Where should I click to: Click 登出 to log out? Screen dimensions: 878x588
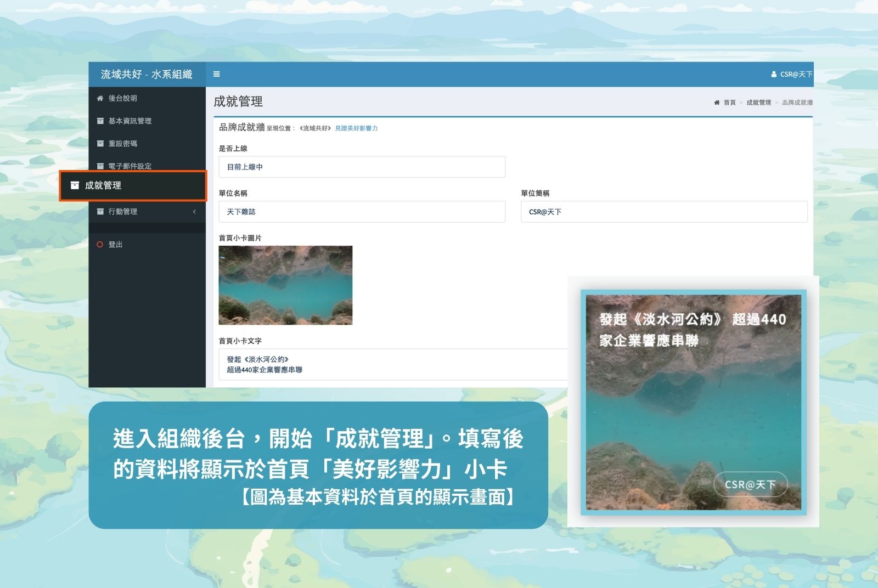(x=115, y=245)
